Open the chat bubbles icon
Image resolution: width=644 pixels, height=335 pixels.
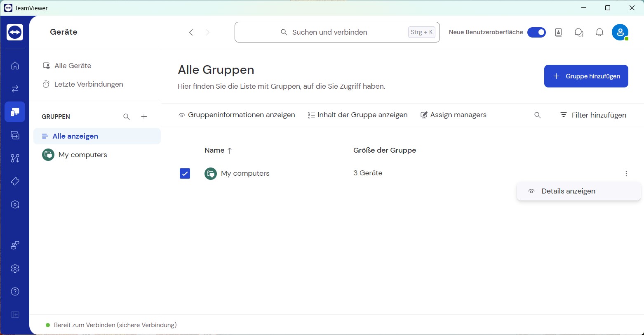point(579,32)
